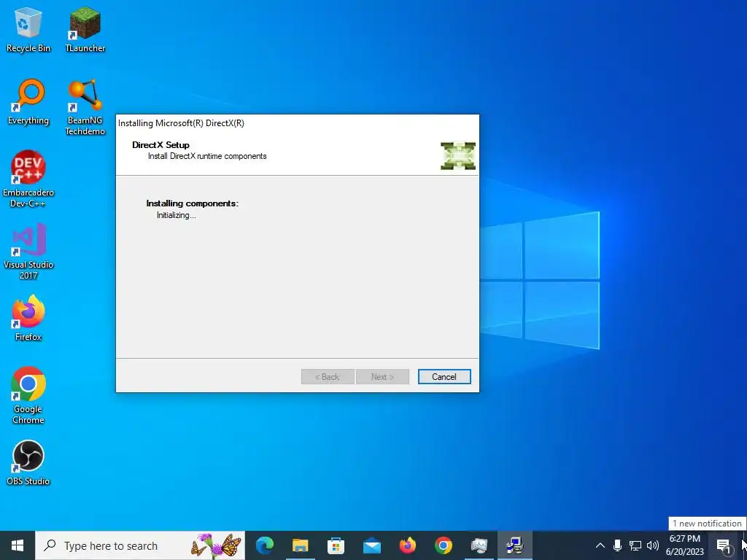Viewport: 747px width, 560px height.
Task: Open Microsoft Store from the taskbar
Action: 336,545
